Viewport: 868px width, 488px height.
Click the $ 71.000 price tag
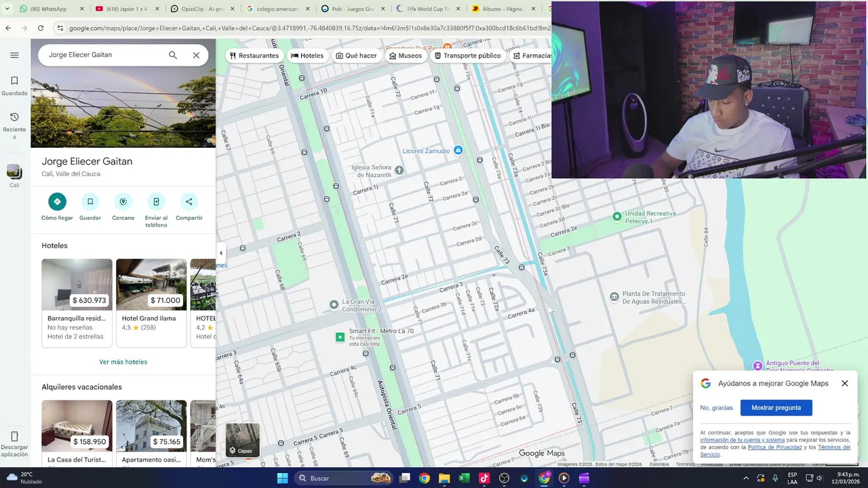point(165,300)
